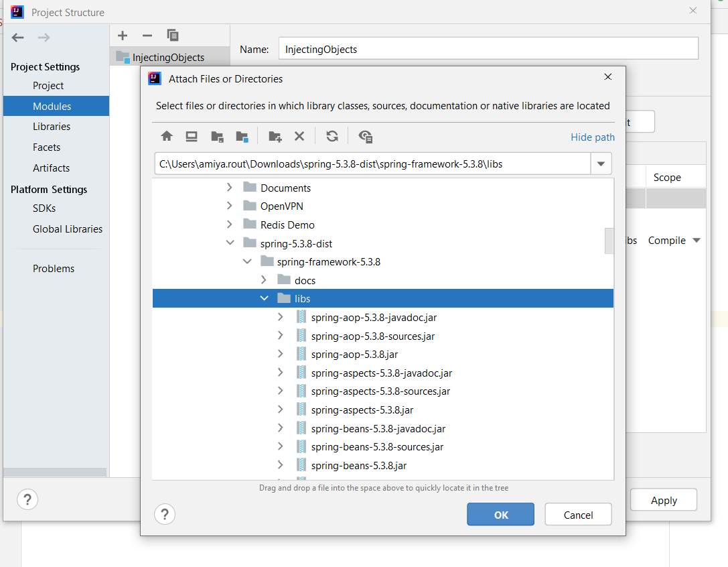Viewport: 728px width, 567px height.
Task: Open the Problems section
Action: coord(54,269)
